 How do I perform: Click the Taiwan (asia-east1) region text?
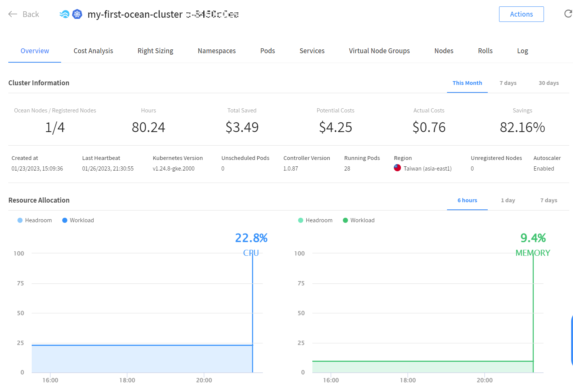click(x=427, y=169)
